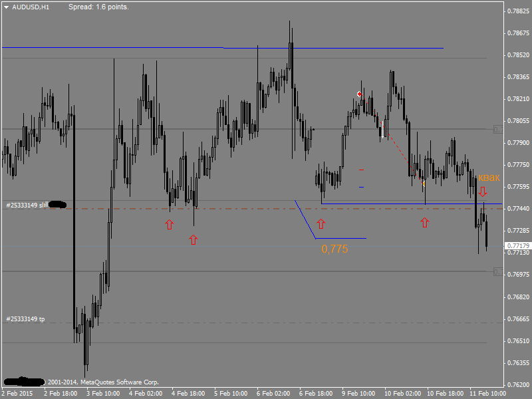Image resolution: width=532 pixels, height=399 pixels.
Task: Click the orange 'квак' text label
Action: [489, 178]
